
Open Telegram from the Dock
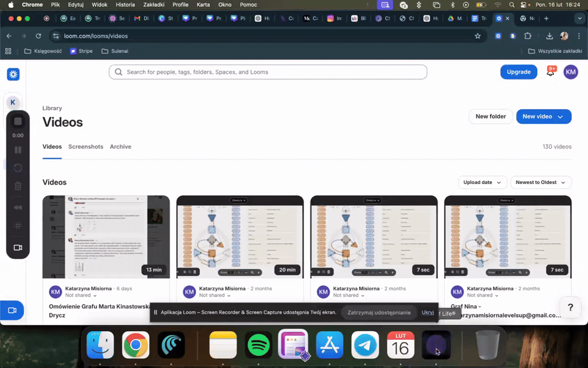(365, 345)
